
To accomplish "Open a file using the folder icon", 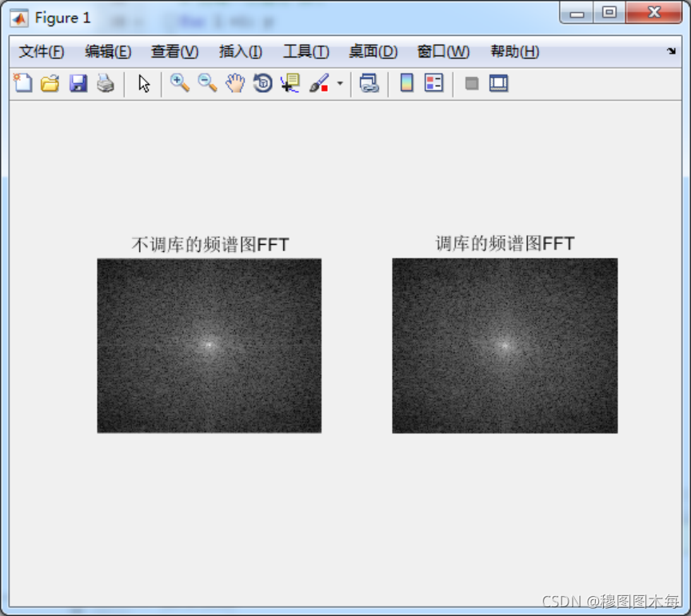I will point(50,82).
